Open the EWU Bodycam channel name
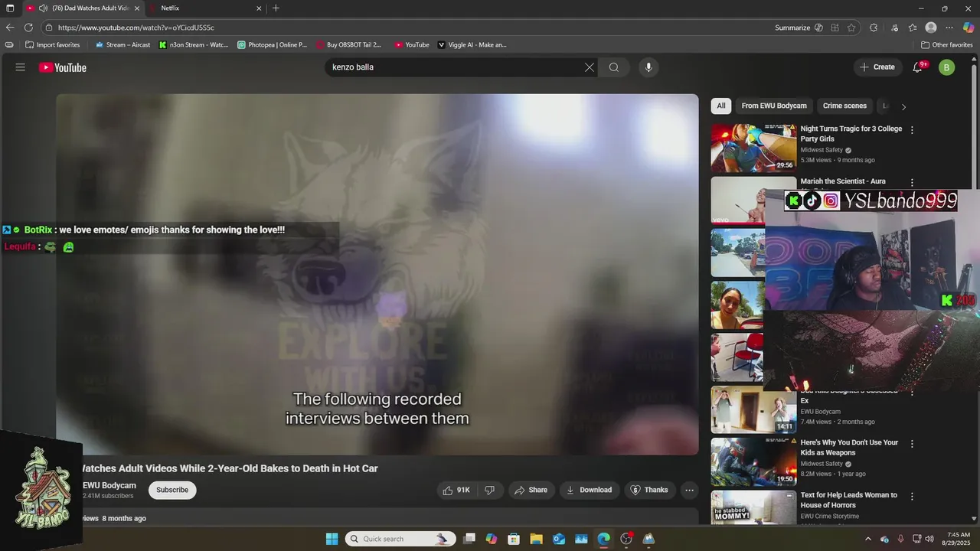The image size is (980, 551). tap(109, 485)
